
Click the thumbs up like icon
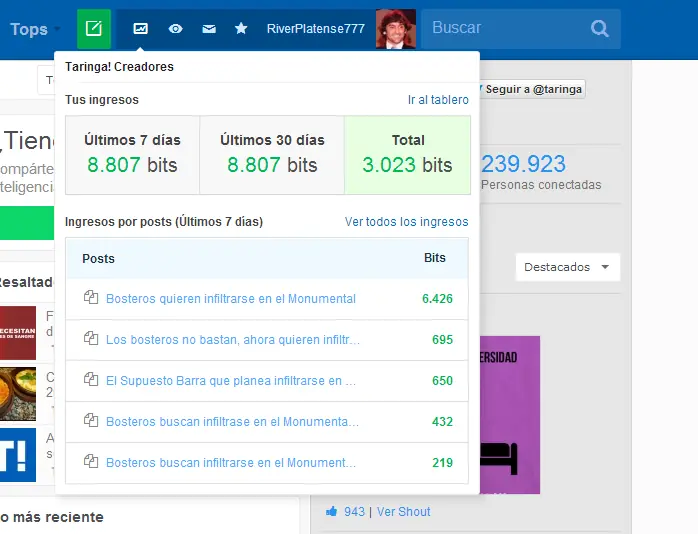(x=332, y=511)
